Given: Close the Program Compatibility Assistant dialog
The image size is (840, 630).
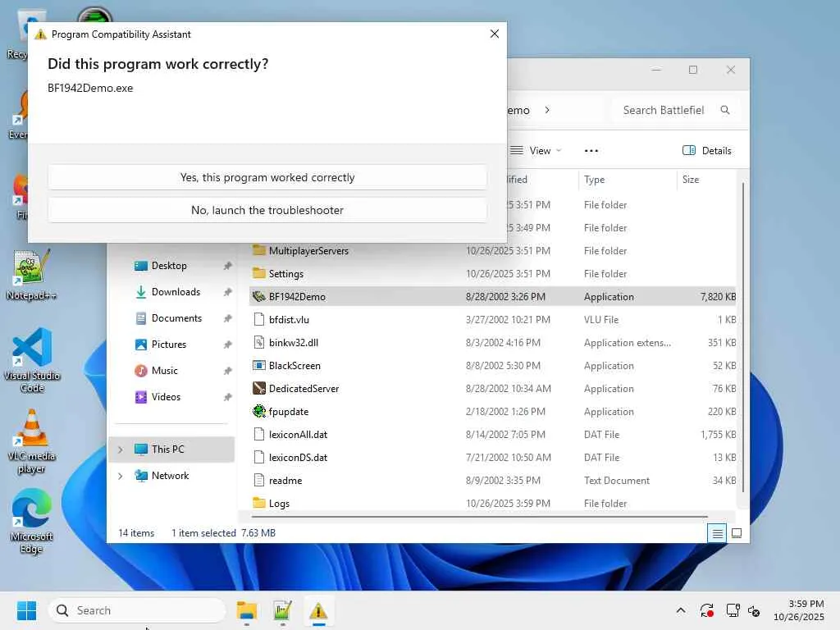Looking at the screenshot, I should [495, 34].
